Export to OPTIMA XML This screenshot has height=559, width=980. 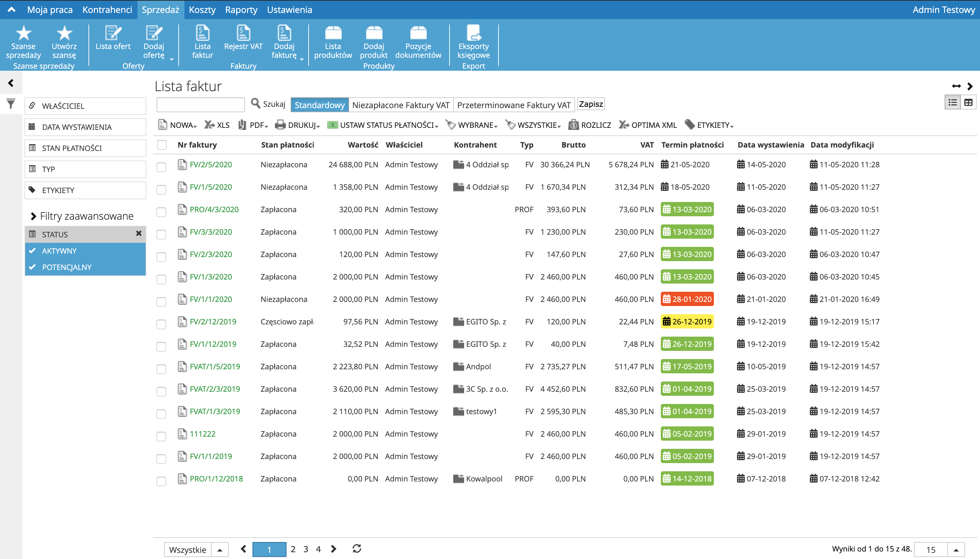pyautogui.click(x=648, y=125)
